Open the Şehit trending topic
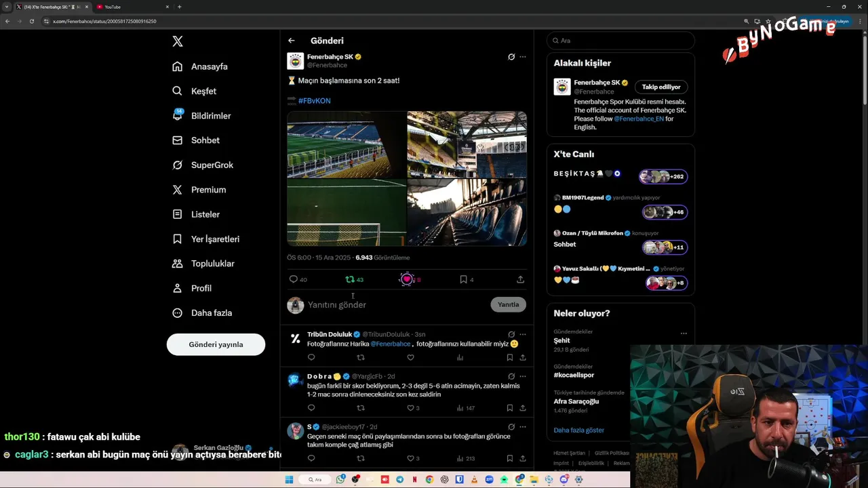 point(561,341)
